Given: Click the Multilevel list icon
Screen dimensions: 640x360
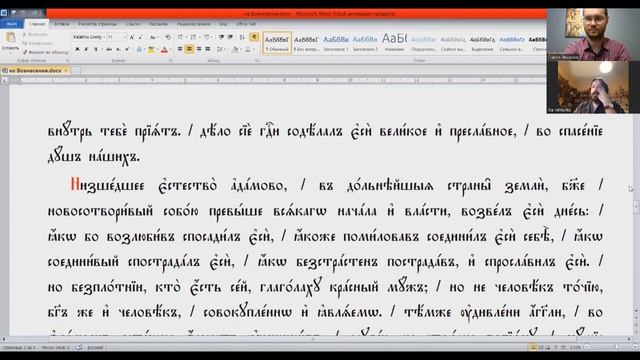Looking at the screenshot, I should [207, 37].
